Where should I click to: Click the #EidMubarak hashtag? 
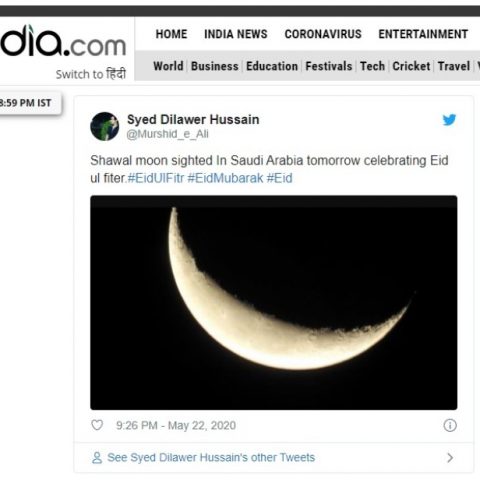(225, 178)
